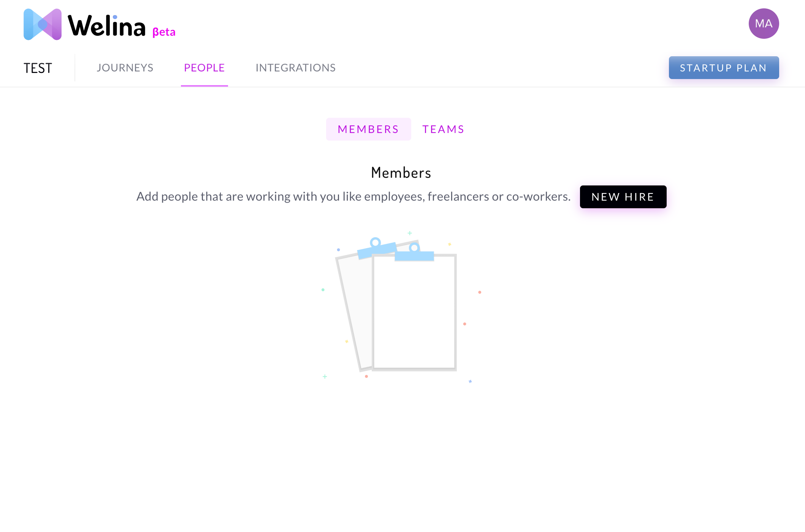Switch to the Teams sub-tab

coord(443,129)
